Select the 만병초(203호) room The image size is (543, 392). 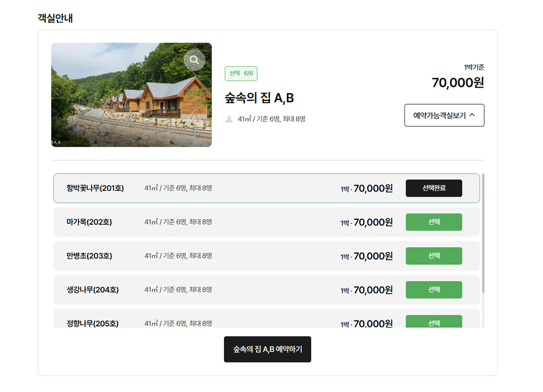click(434, 256)
